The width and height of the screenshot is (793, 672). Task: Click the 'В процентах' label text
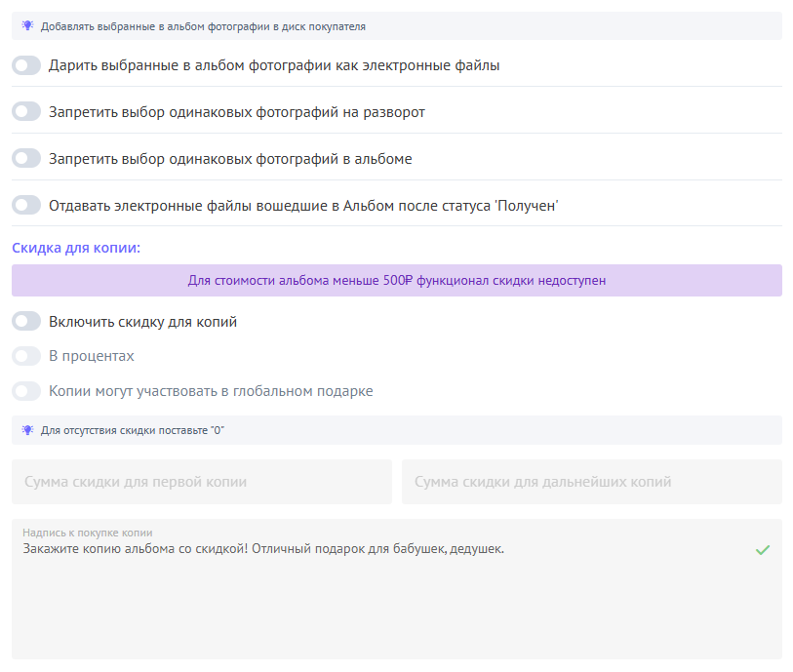coord(92,356)
